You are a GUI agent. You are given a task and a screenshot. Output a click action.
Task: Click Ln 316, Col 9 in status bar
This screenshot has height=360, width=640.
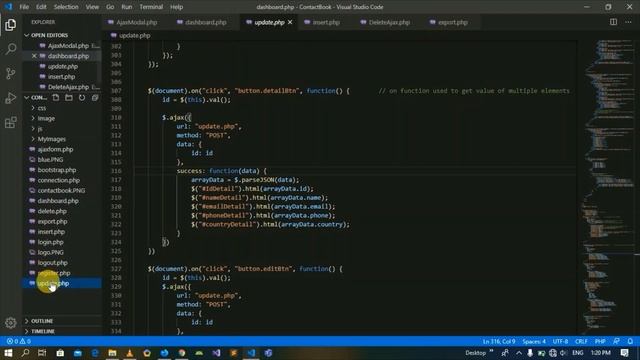click(498, 341)
